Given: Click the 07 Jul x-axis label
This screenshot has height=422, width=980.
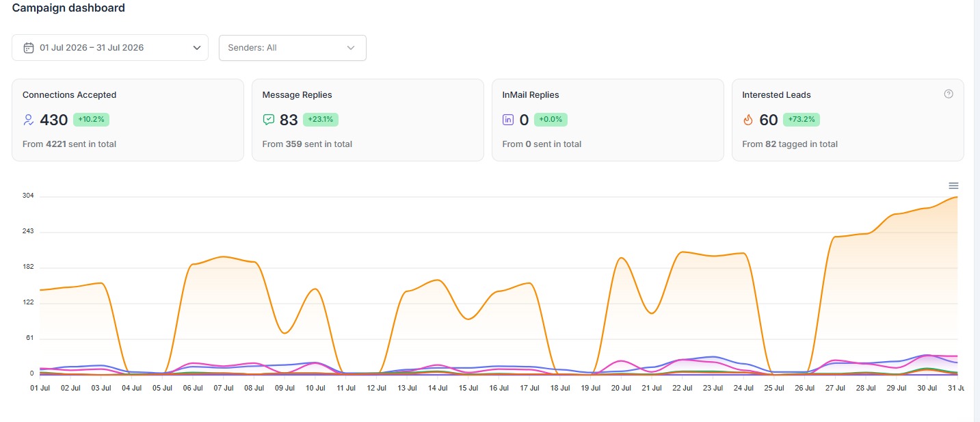Looking at the screenshot, I should point(224,388).
